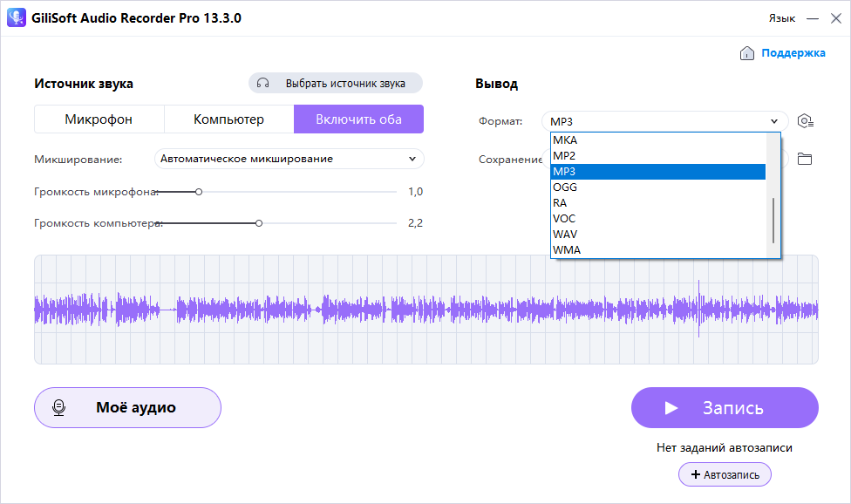Click microphone volume slider handle

199,192
